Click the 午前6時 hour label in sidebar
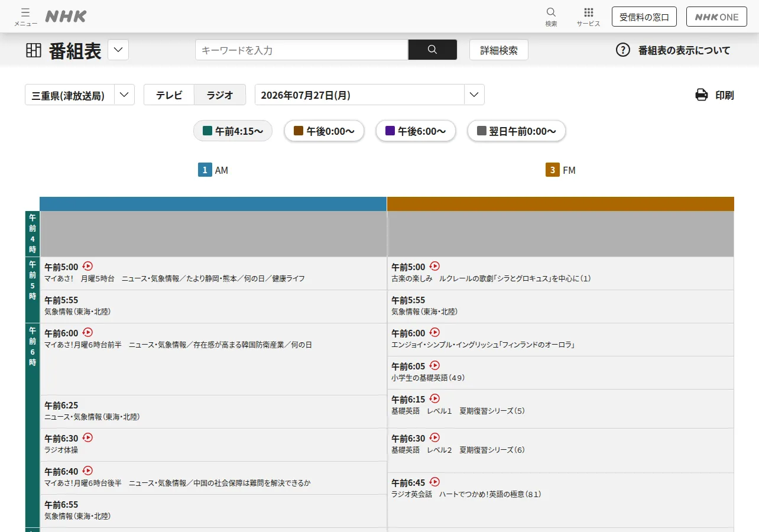 coord(33,346)
